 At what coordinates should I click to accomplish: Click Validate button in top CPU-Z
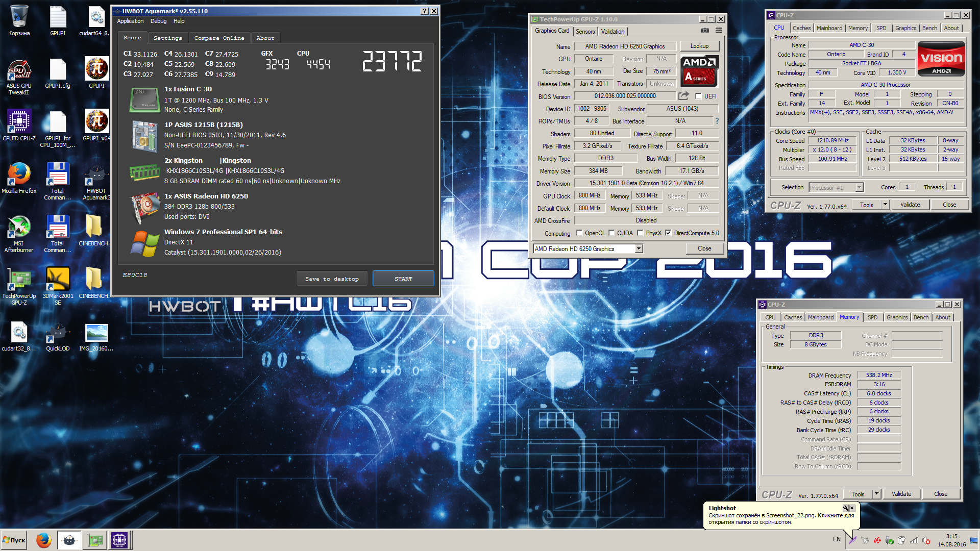point(910,205)
